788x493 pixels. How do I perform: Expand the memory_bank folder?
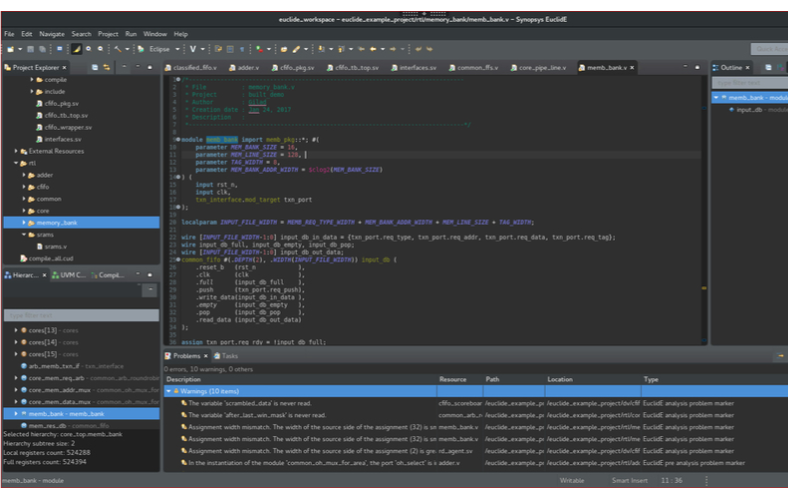point(24,223)
